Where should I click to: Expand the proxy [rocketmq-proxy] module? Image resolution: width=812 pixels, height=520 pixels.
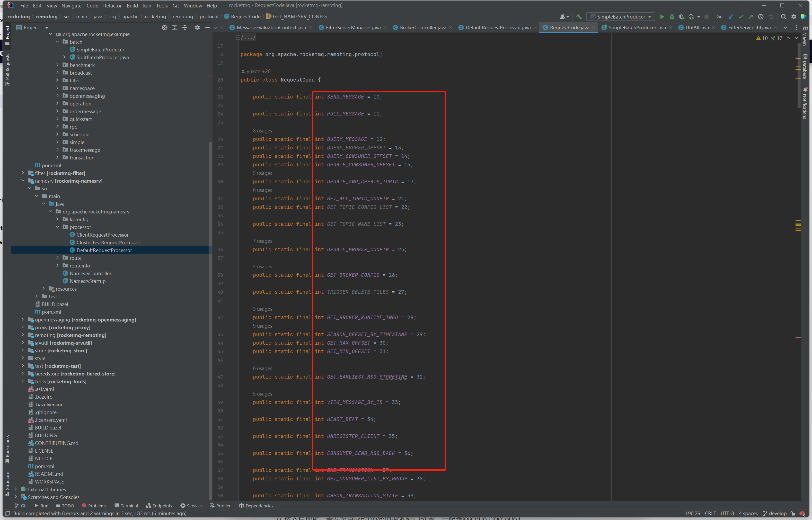[x=23, y=327]
